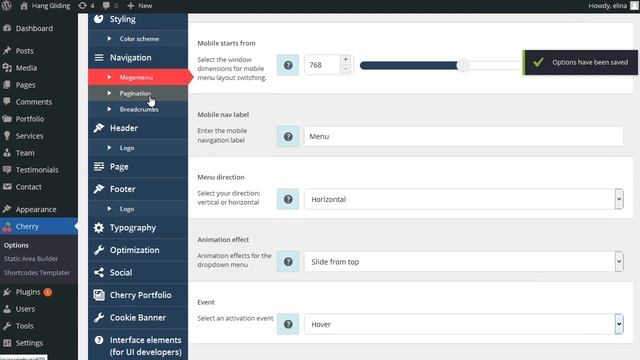Click the updates icon in admin bar

click(82, 6)
